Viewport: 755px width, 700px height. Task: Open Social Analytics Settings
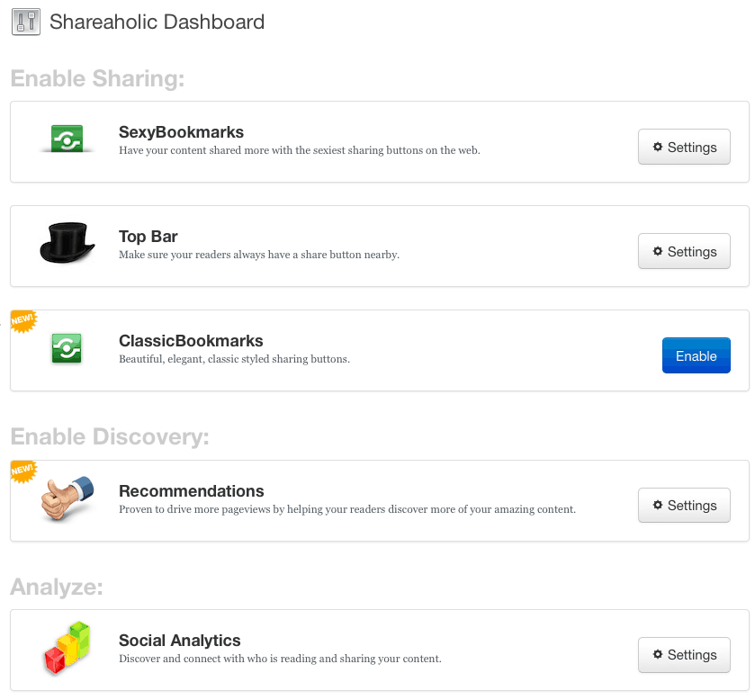tap(684, 655)
